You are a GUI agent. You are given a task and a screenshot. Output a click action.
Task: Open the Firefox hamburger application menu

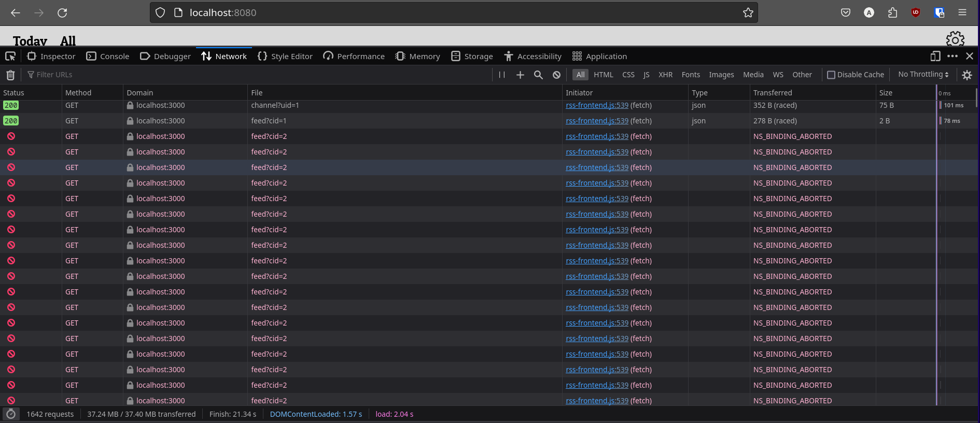coord(962,12)
